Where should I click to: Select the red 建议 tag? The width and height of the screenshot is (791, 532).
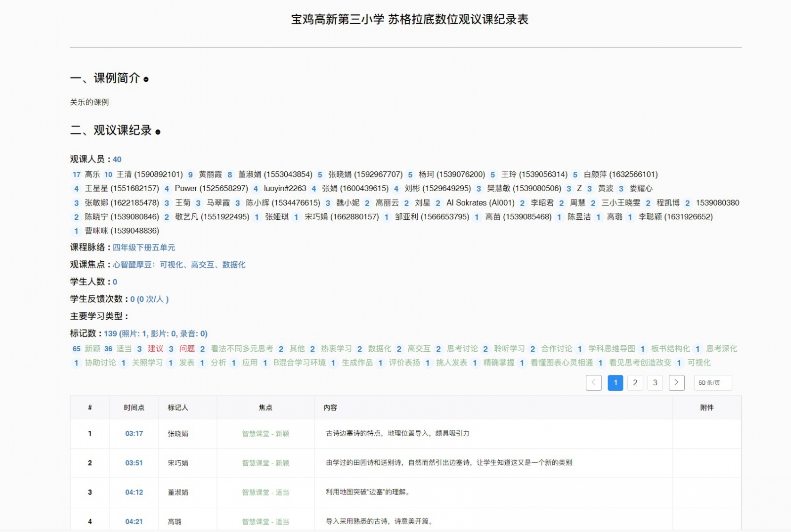(x=155, y=349)
